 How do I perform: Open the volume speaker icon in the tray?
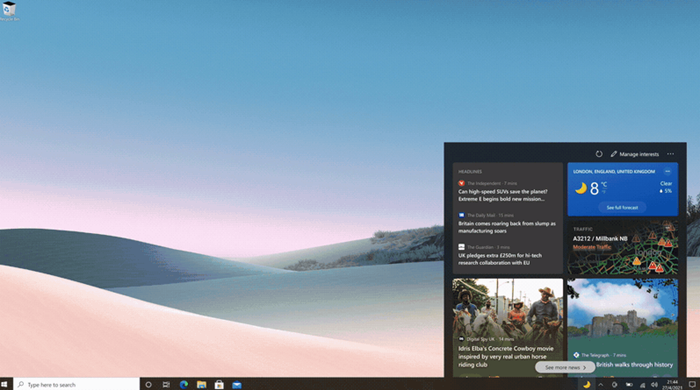point(654,385)
